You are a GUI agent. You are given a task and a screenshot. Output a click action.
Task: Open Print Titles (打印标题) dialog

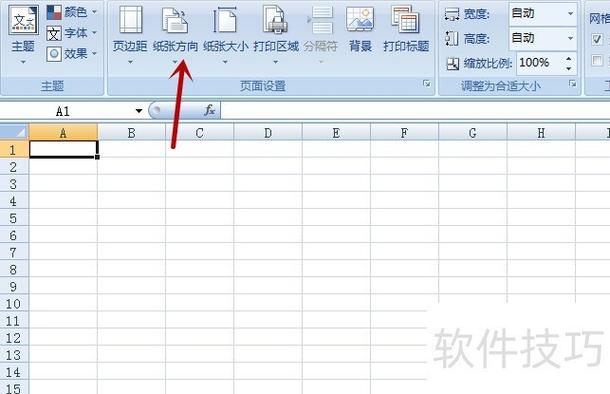click(x=406, y=29)
